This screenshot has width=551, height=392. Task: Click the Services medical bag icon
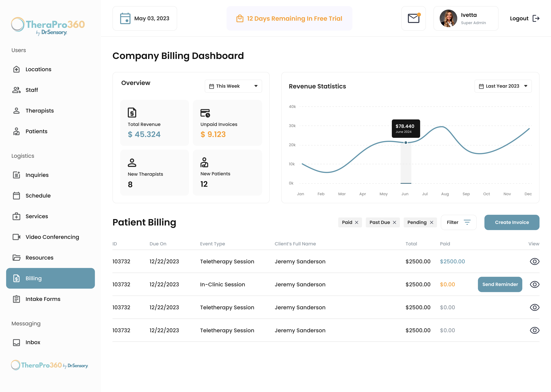[16, 216]
